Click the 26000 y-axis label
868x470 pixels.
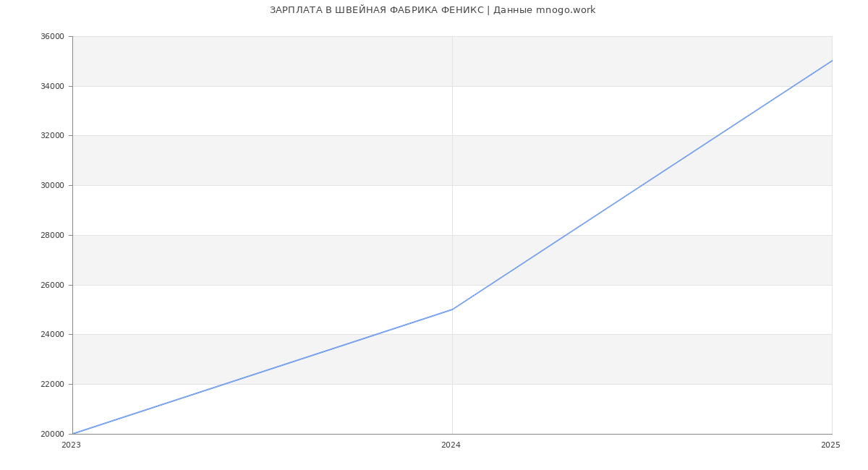53,285
